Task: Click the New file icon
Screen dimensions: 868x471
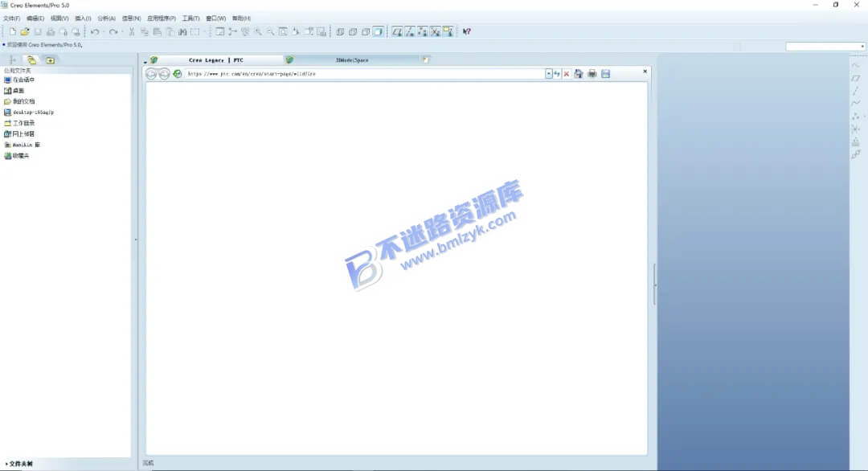Action: 12,31
